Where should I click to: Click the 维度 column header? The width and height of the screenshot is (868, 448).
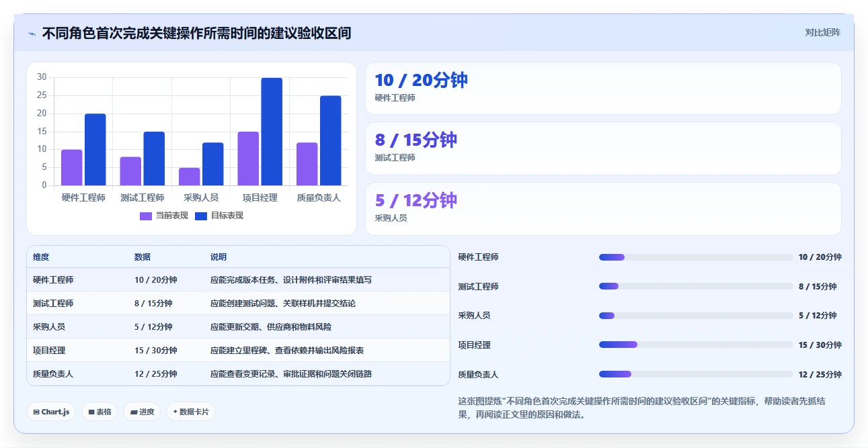point(41,257)
